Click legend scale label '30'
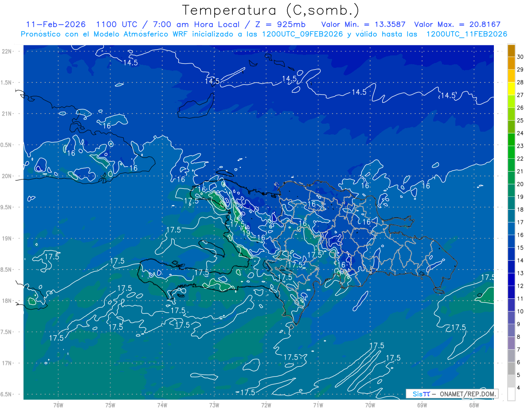The image size is (532, 411). coord(520,57)
